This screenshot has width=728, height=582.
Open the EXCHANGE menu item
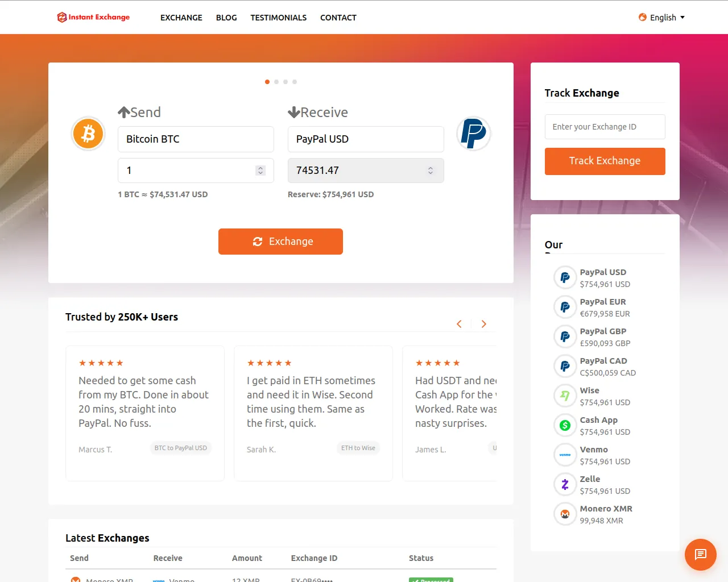point(181,18)
